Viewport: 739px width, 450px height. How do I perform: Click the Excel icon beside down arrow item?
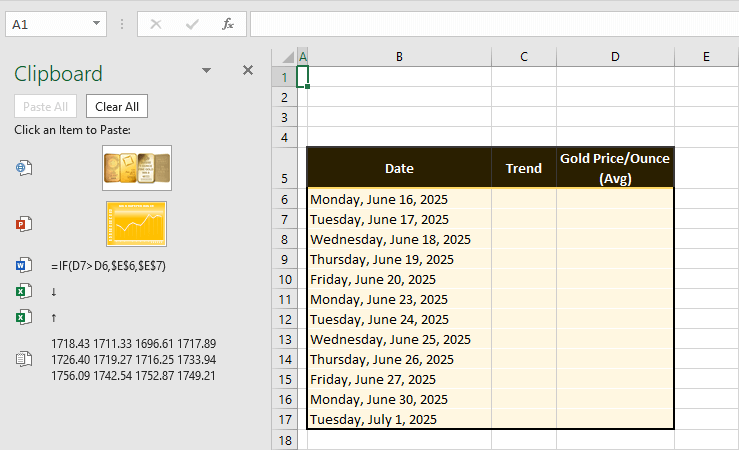coord(24,291)
